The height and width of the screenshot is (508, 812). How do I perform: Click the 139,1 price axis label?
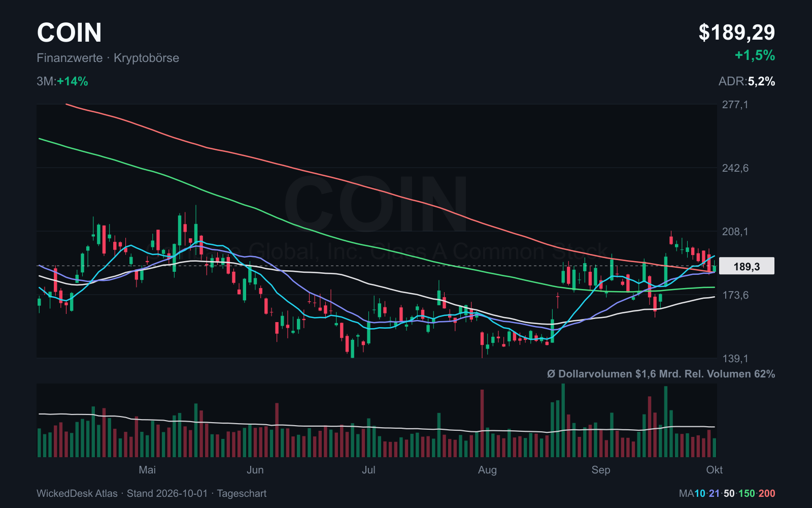735,359
